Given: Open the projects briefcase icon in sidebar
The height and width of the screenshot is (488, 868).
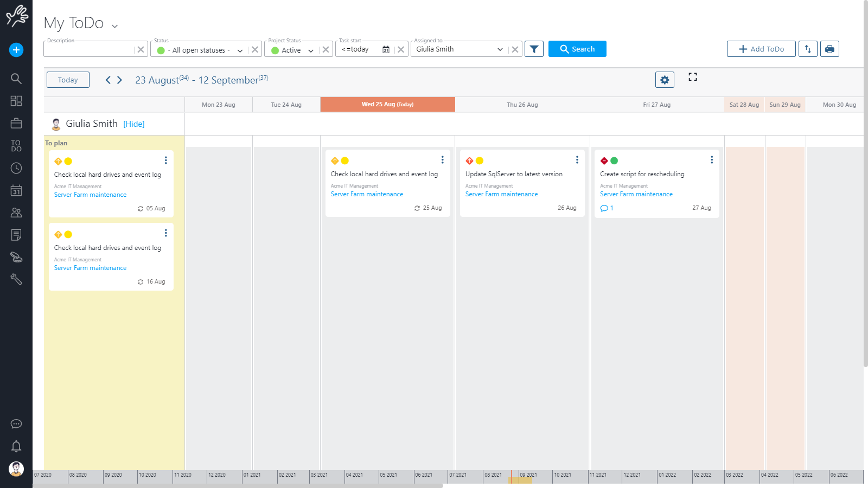Looking at the screenshot, I should (x=16, y=123).
